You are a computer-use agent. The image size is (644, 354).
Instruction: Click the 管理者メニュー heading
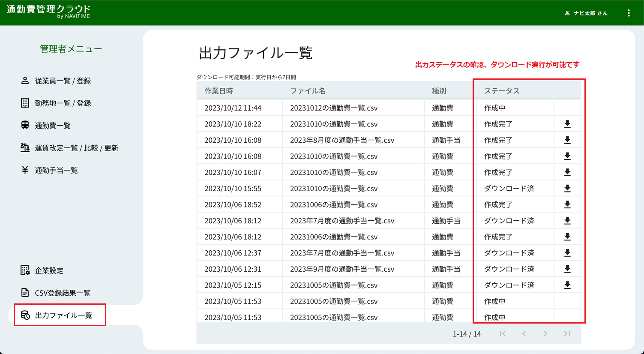71,49
